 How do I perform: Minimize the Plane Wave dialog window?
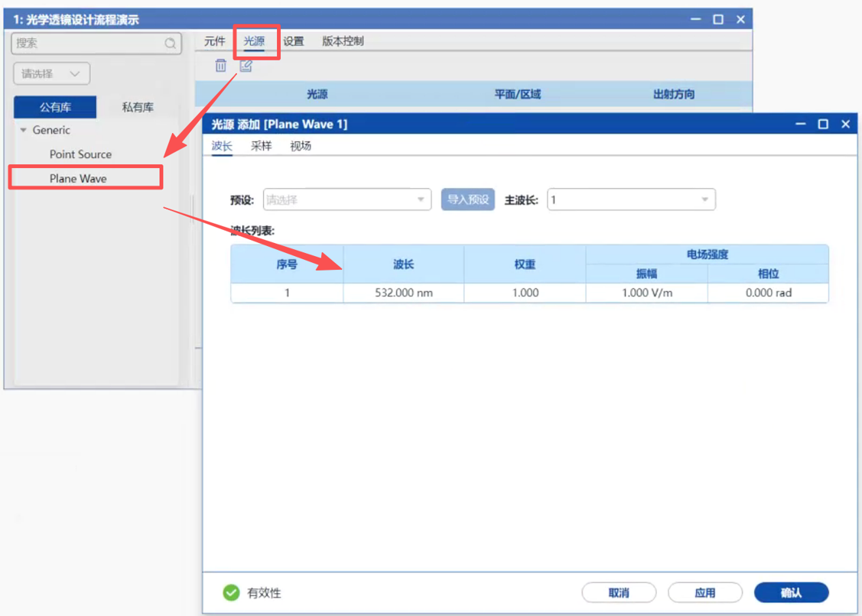coord(801,124)
